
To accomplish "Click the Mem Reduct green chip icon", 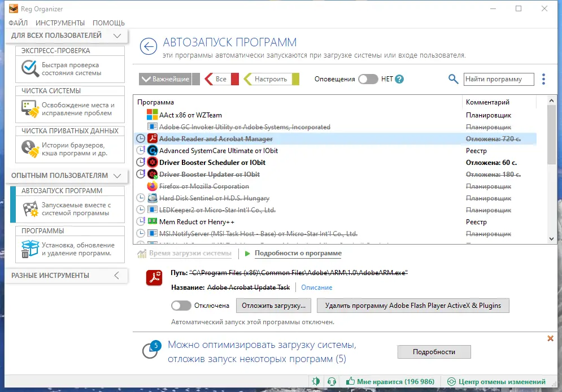I will 153,221.
